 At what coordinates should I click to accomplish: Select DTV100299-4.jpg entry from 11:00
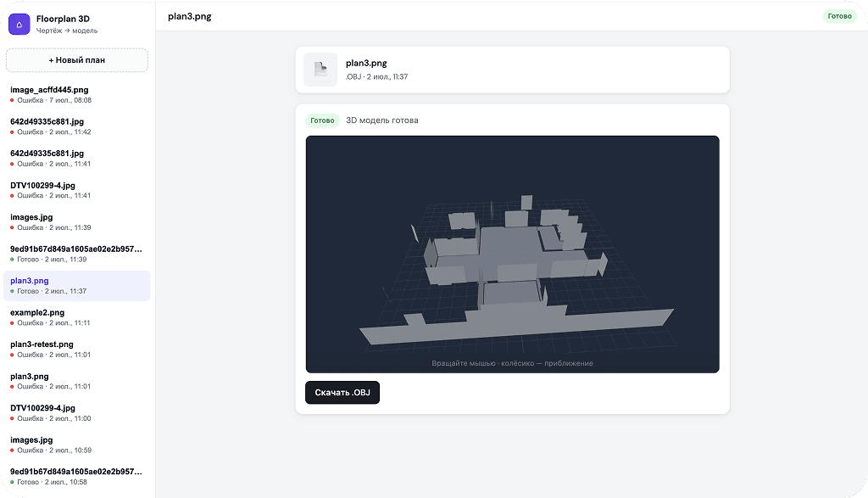[77, 412]
